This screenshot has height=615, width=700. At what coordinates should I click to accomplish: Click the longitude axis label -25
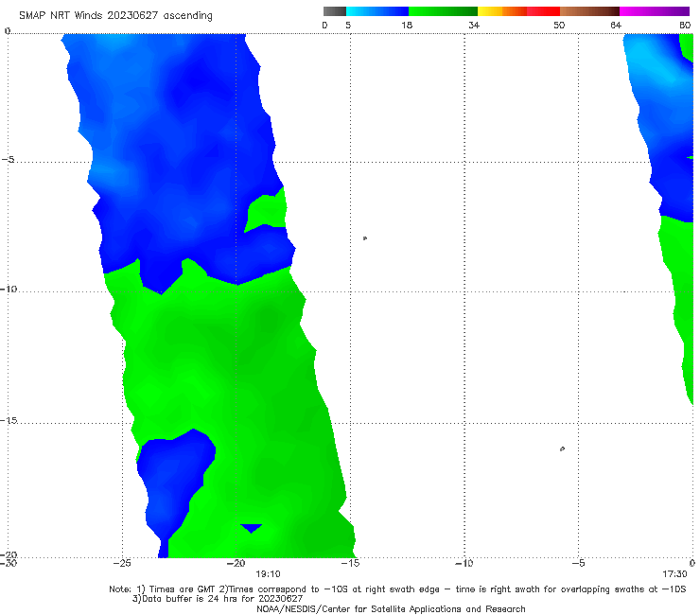pyautogui.click(x=122, y=563)
